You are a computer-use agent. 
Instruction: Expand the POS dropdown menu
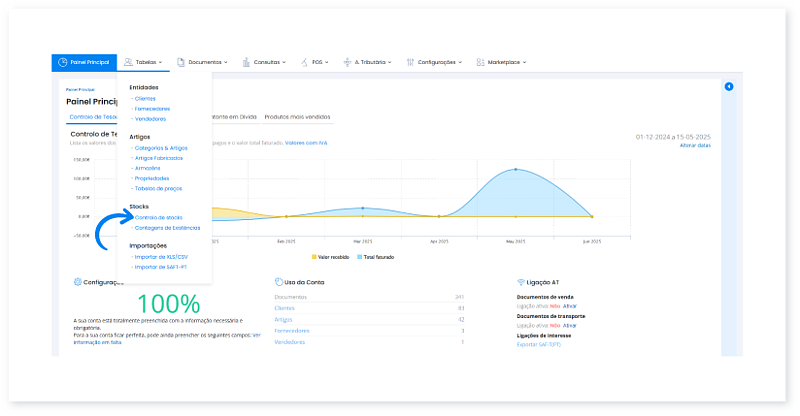coord(316,62)
